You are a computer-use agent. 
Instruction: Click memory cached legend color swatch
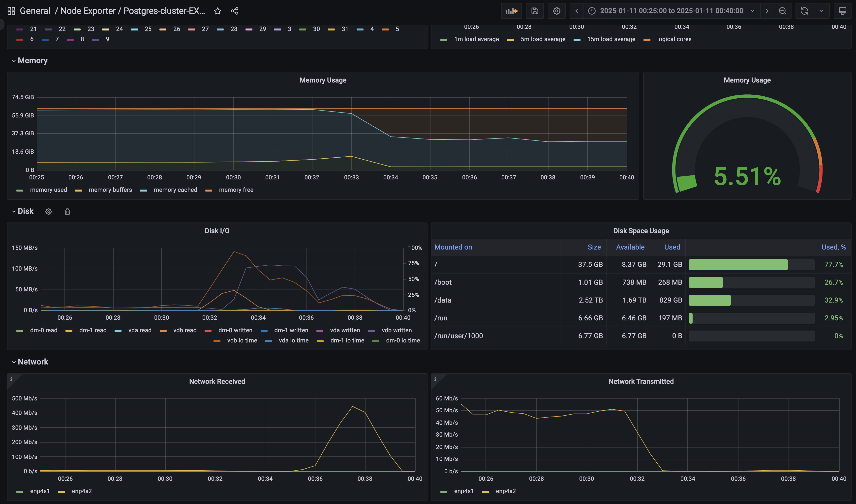click(143, 191)
